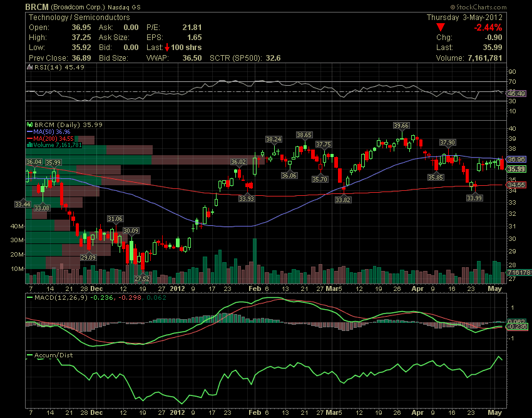The width and height of the screenshot is (532, 418).
Task: Click the Low value 35.92
Action: [x=81, y=47]
